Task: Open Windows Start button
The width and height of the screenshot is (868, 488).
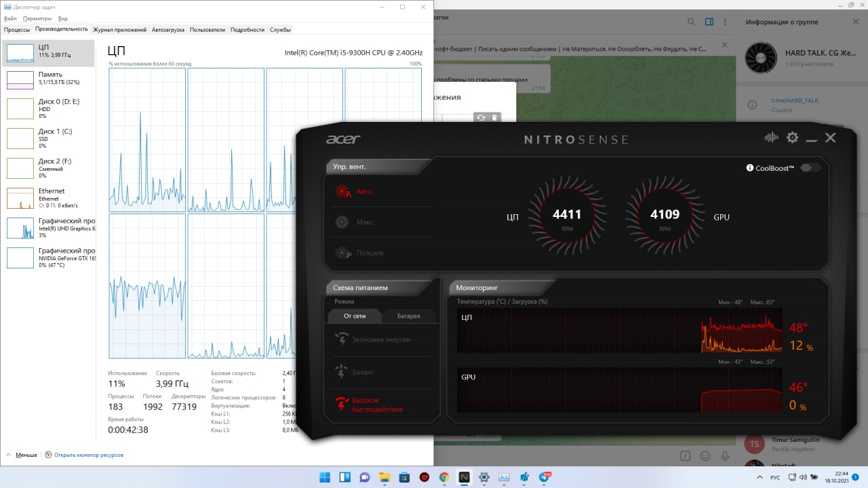Action: [324, 477]
